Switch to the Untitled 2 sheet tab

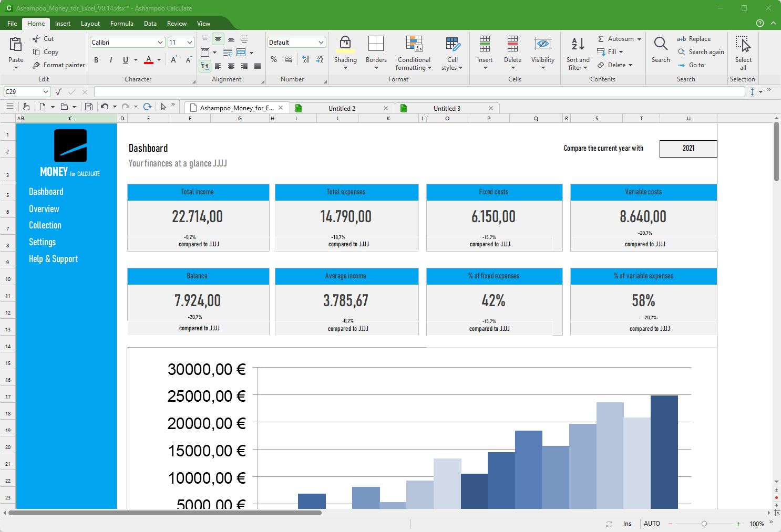(x=342, y=108)
